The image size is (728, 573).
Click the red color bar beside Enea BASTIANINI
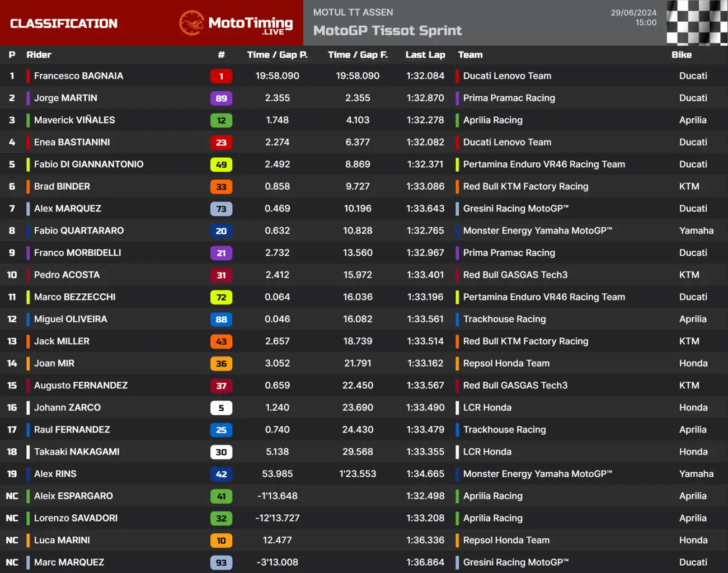(x=28, y=143)
